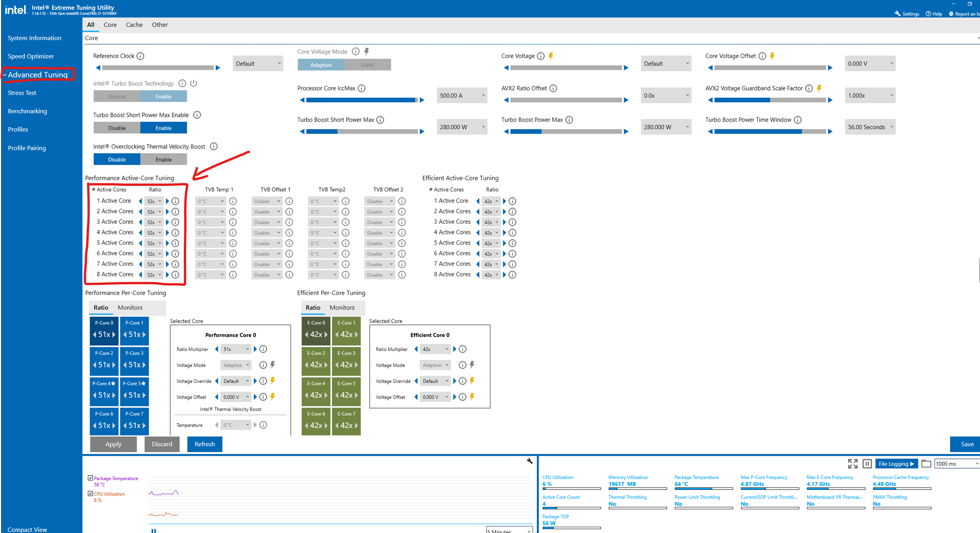Image resolution: width=980 pixels, height=533 pixels.
Task: Open the info icon beside Reference Clock
Action: [141, 56]
